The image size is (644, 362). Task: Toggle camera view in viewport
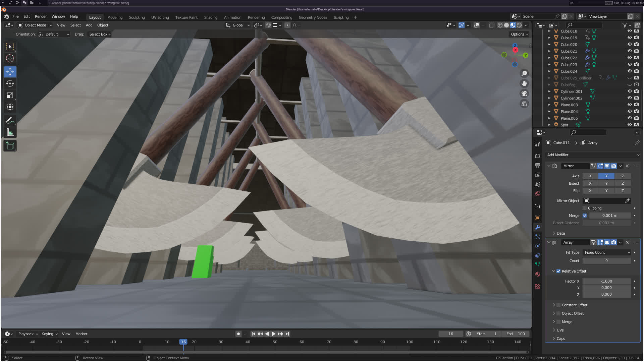[524, 94]
